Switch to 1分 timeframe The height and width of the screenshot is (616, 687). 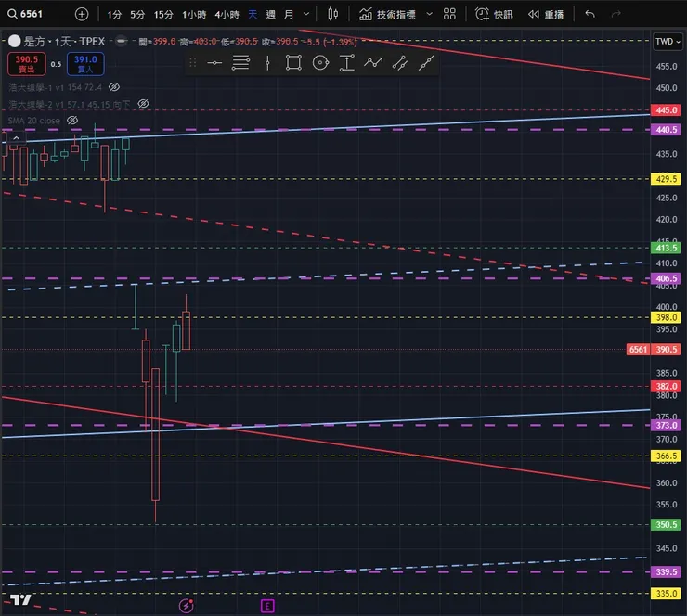point(114,15)
